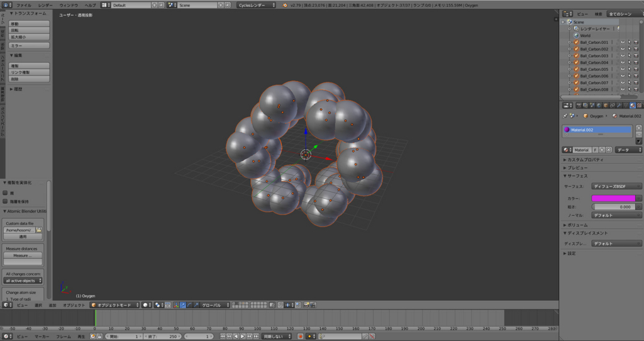Click the pin icon in properties breadcrumb
644x341 pixels.
click(565, 116)
